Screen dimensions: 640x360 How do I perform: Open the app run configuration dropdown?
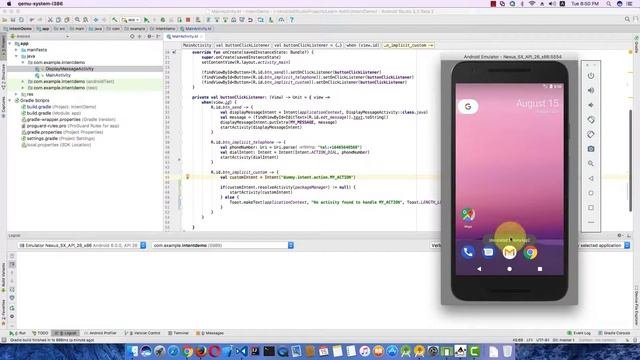click(131, 20)
